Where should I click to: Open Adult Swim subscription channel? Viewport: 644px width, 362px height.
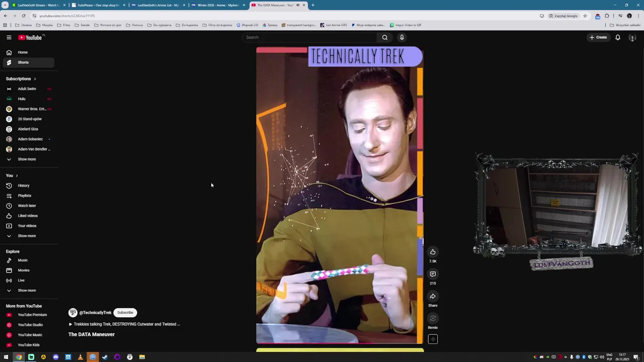28,89
